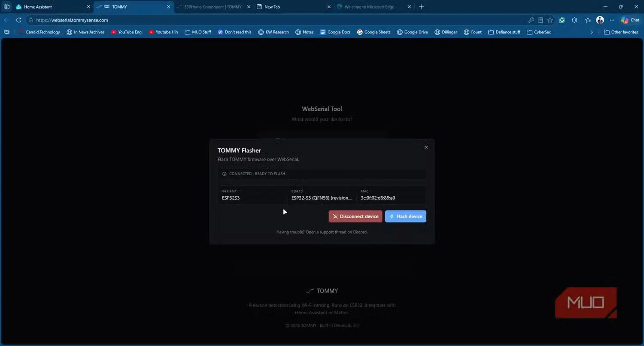Screen dimensions: 644x346
Task: Close the Home Assistant tab
Action: [x=88, y=7]
